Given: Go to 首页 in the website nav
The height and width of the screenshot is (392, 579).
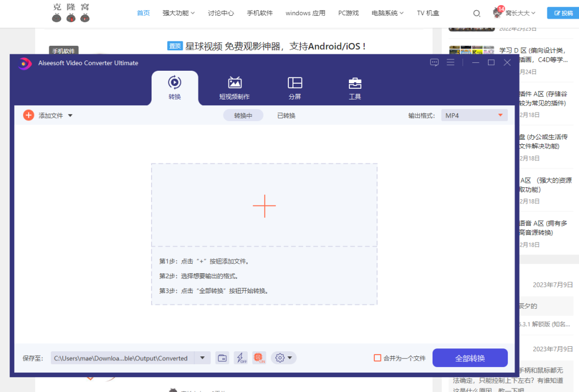Looking at the screenshot, I should click(143, 13).
